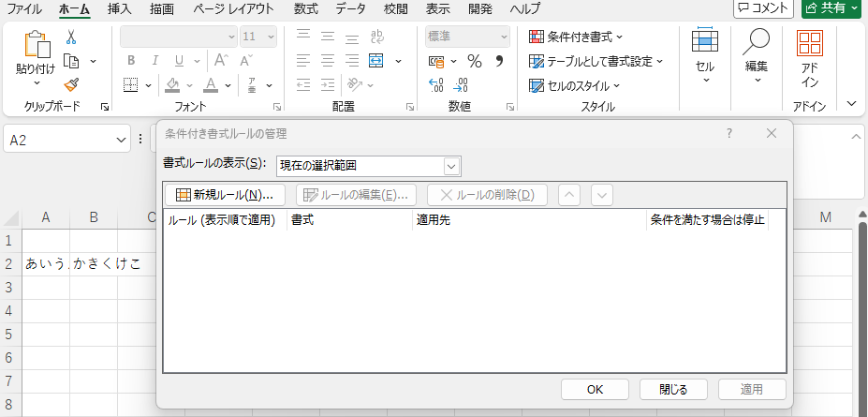This screenshot has width=868, height=417.
Task: Click the Merge and Center icon
Action: 376,60
